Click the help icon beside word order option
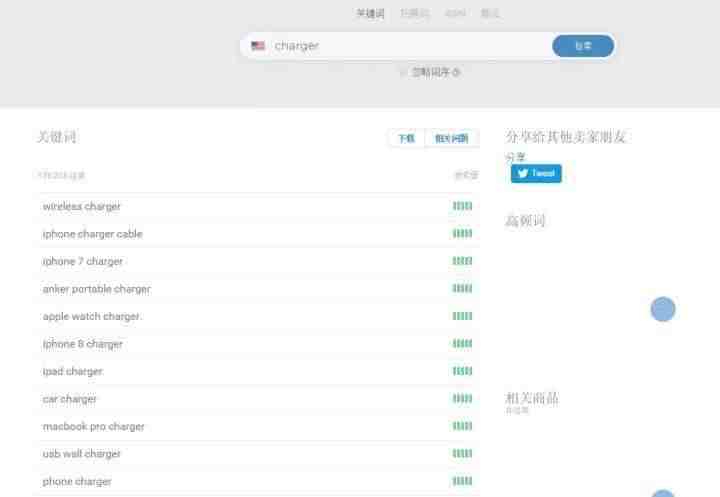This screenshot has width=720, height=497. [457, 72]
